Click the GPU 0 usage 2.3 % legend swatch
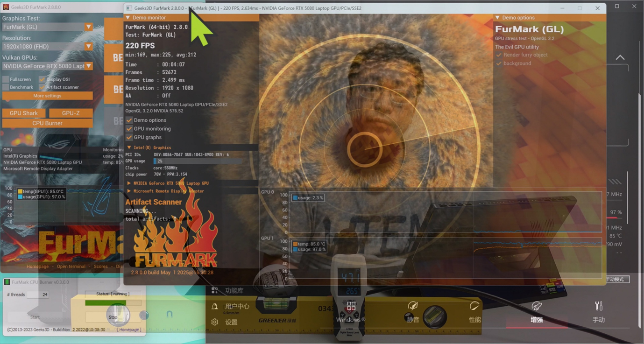Screen dimensions: 644x344 [x=295, y=198]
